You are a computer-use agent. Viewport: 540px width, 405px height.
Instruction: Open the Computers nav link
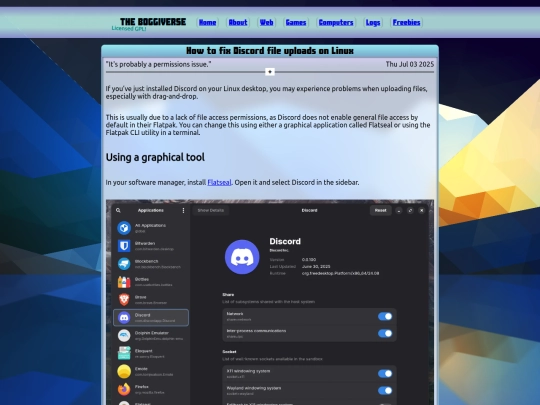pyautogui.click(x=336, y=22)
